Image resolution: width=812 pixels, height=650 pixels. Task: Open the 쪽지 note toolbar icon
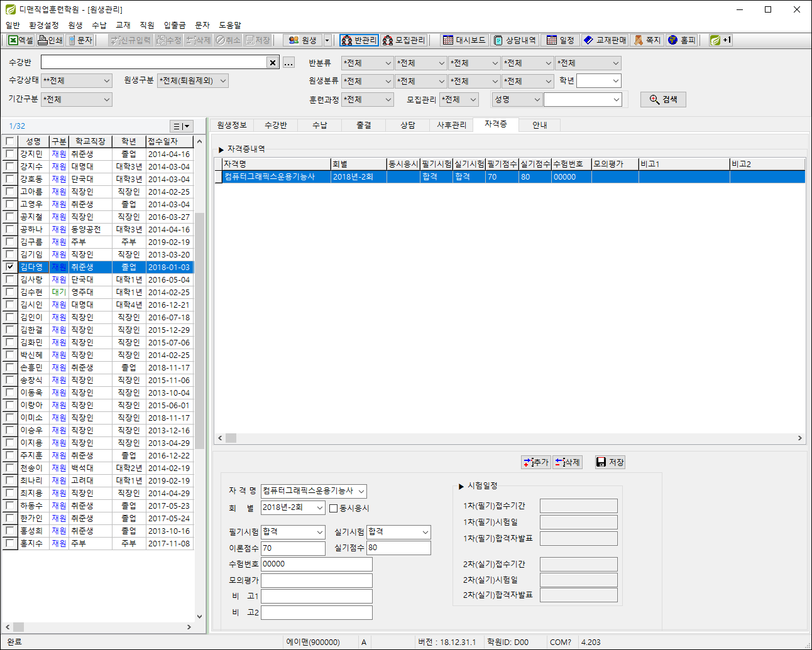coord(647,40)
